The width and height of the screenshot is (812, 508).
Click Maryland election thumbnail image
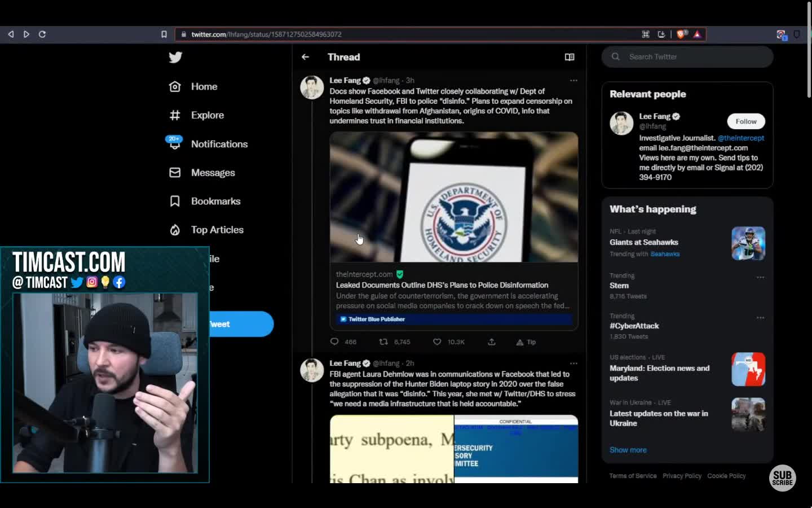748,369
